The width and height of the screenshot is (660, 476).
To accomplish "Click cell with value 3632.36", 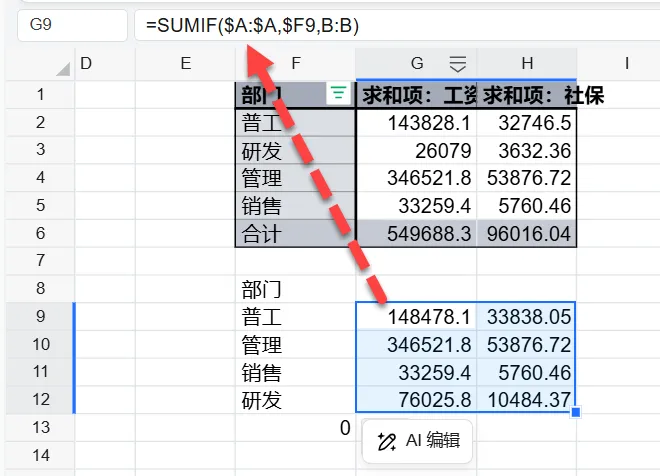I will click(x=527, y=150).
